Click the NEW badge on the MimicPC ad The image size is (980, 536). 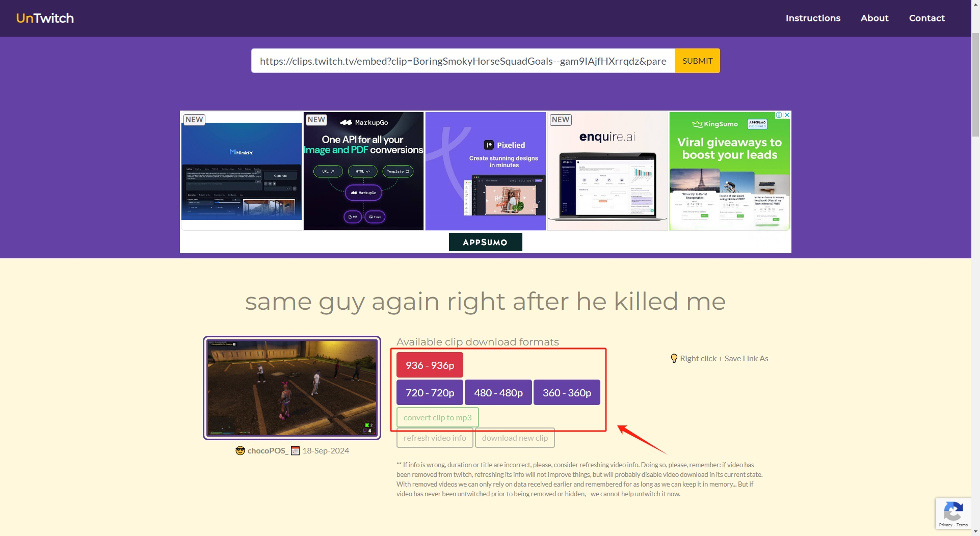[x=194, y=120]
